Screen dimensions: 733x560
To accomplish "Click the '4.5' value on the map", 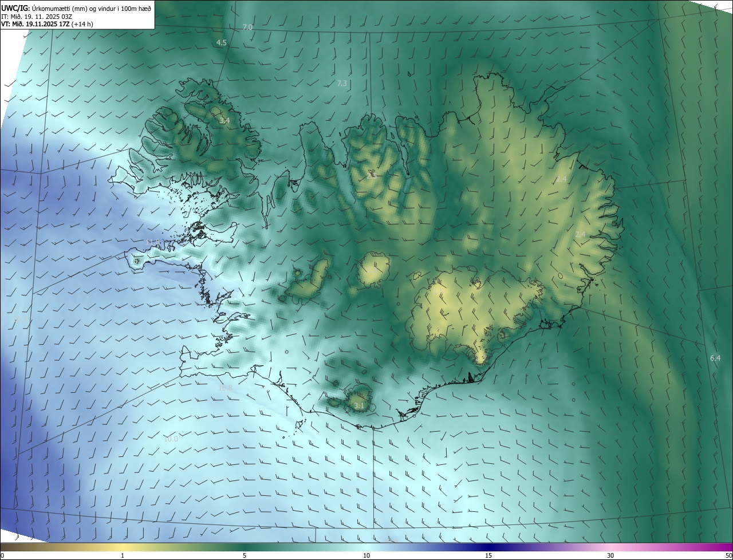I will pos(222,43).
